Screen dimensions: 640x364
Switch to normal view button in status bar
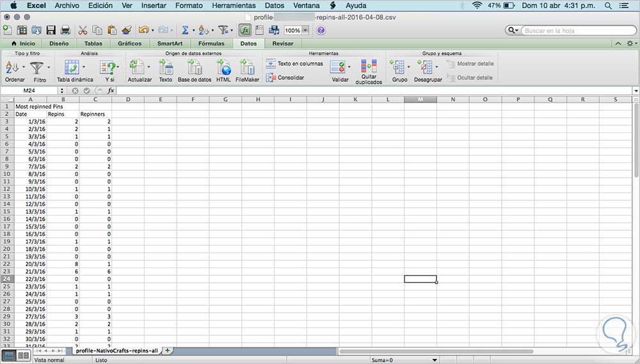[10, 356]
